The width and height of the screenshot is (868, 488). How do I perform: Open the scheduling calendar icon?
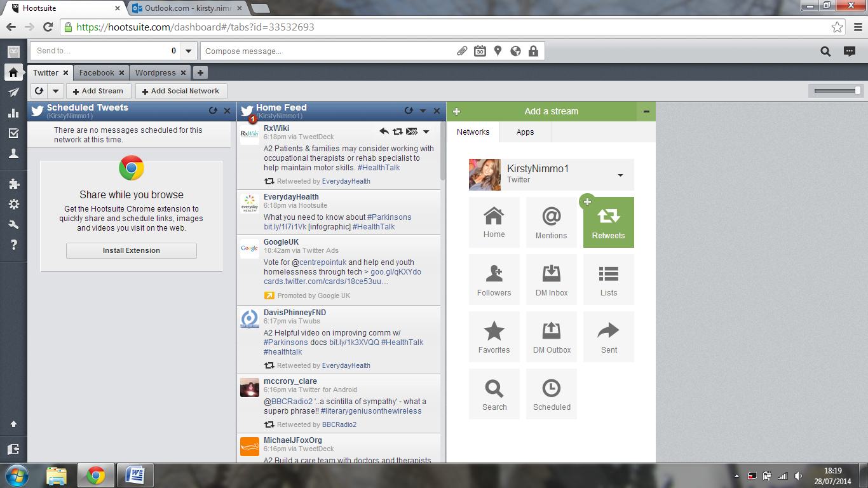click(x=480, y=51)
